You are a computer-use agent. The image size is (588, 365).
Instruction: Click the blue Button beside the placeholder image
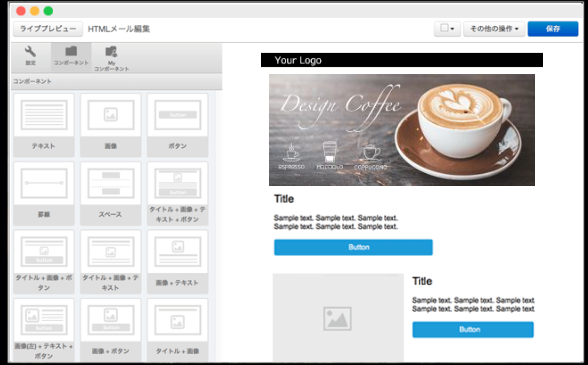[473, 329]
